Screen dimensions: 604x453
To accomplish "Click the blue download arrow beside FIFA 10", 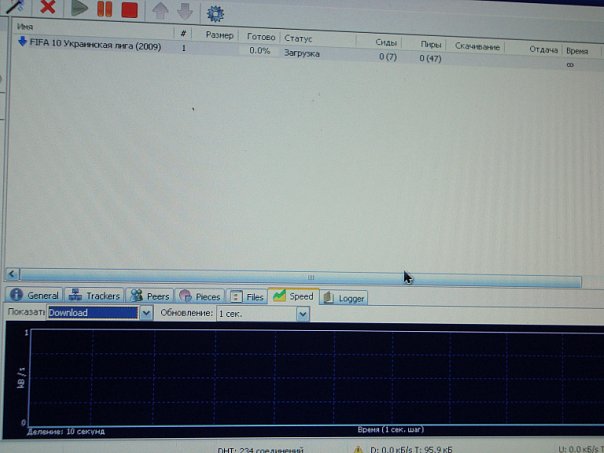I will 22,41.
